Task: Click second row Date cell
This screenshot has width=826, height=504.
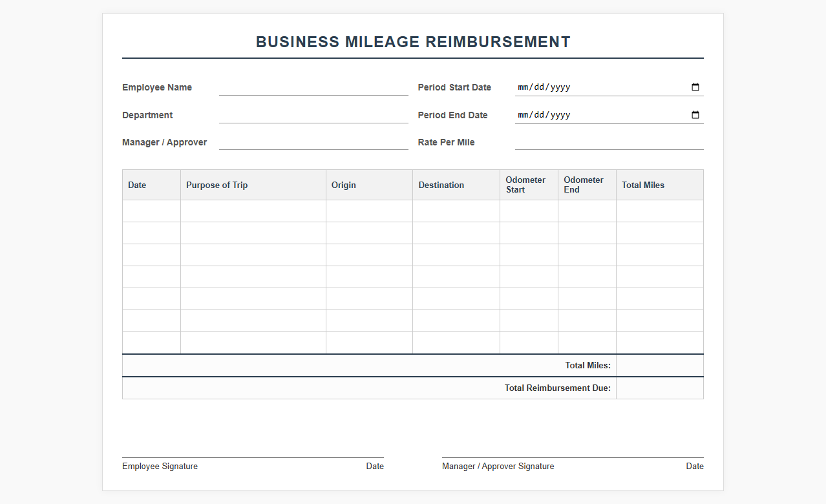Action: pyautogui.click(x=151, y=233)
